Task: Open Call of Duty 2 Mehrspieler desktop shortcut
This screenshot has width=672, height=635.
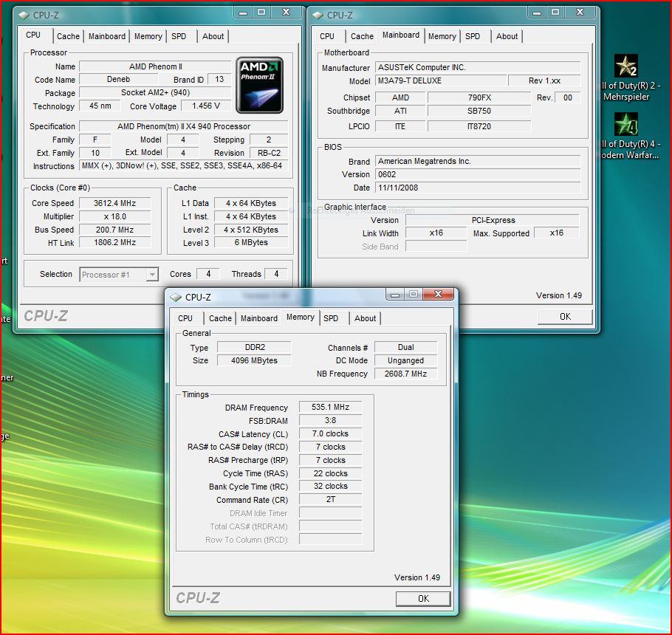Action: click(626, 77)
